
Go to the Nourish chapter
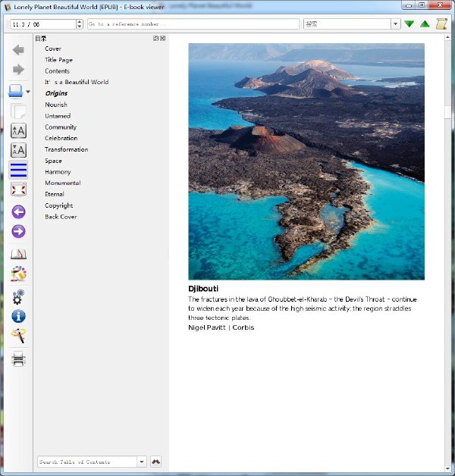pos(56,105)
